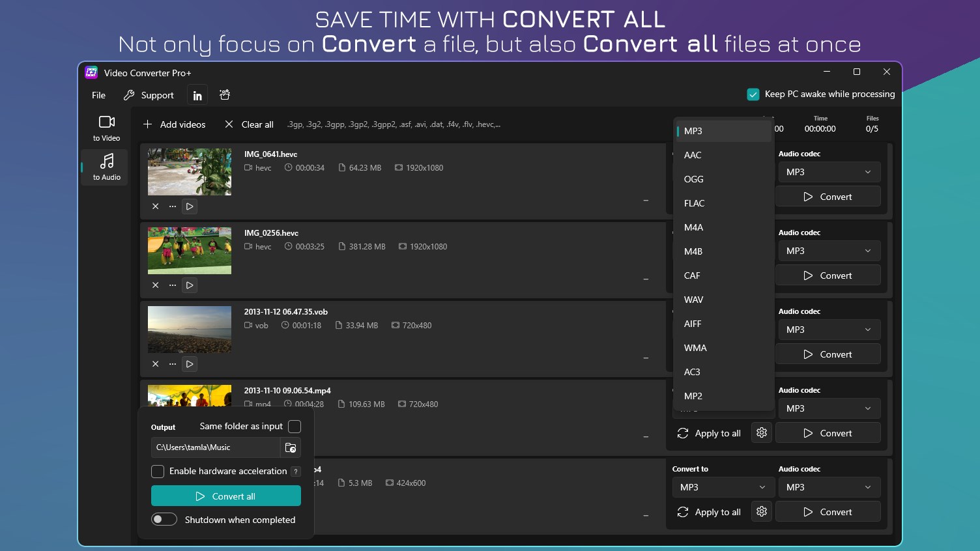The image size is (980, 551).
Task: Choose AC3 from format list
Action: click(723, 372)
